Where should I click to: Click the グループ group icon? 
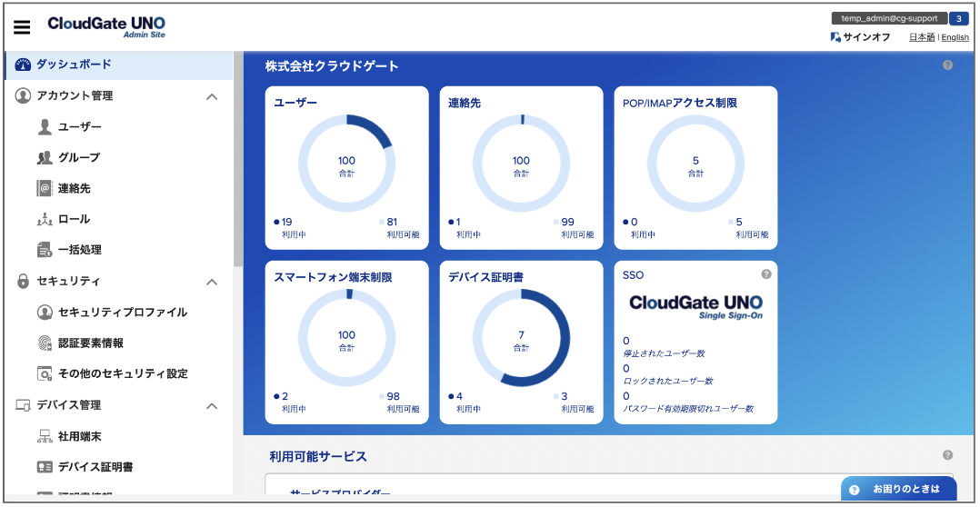point(44,158)
